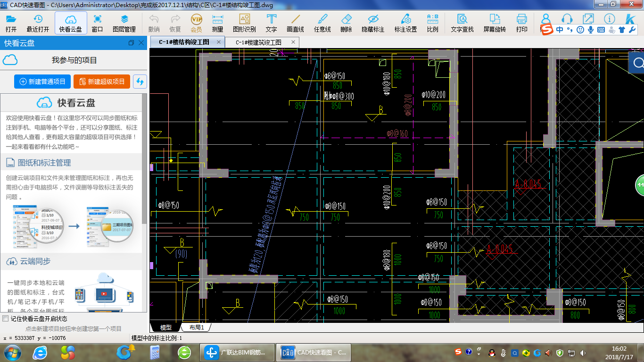644x362 pixels.
Task: Toggle Sogou punctuation mode icon
Action: 570,29
